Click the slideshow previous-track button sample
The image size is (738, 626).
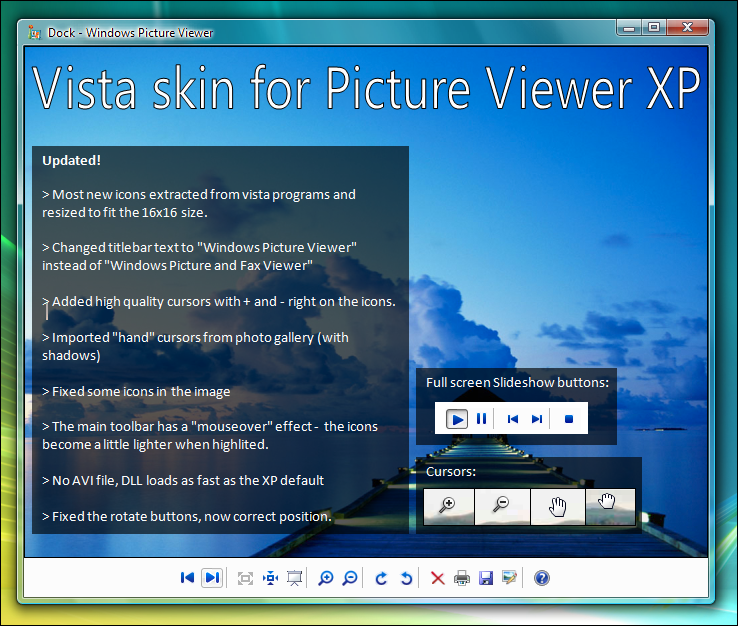click(x=513, y=419)
